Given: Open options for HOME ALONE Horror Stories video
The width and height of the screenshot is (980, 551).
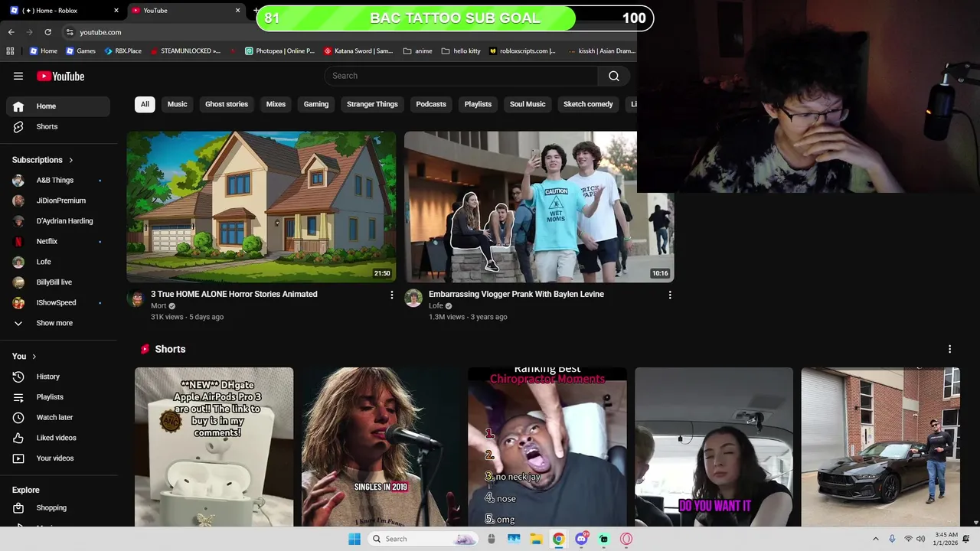Looking at the screenshot, I should [392, 295].
